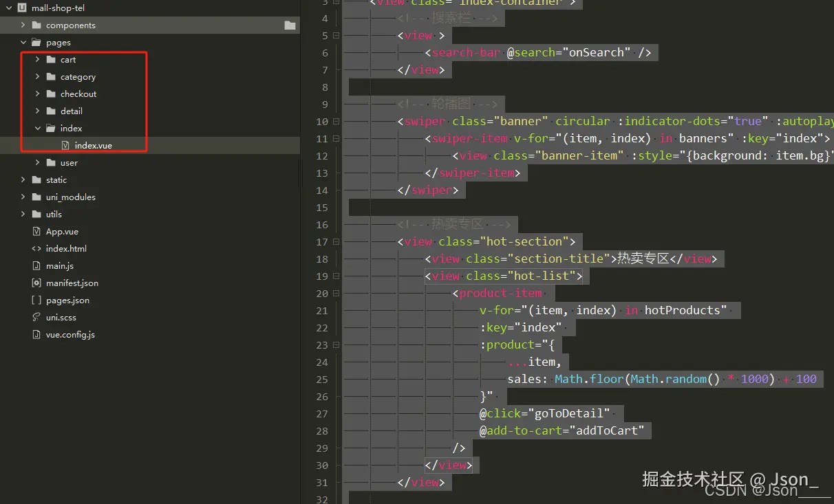Click the folder button on components row's right
This screenshot has height=504, width=834.
tap(290, 25)
